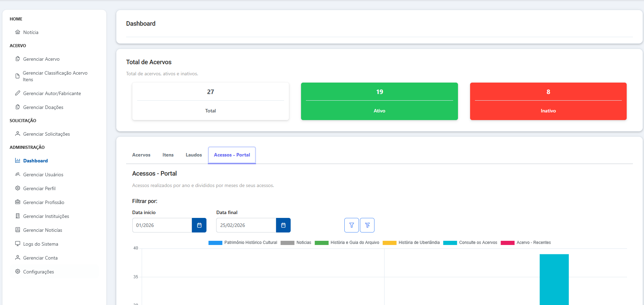Switch to the Acervos tab
Viewport: 644px width, 305px height.
point(141,155)
